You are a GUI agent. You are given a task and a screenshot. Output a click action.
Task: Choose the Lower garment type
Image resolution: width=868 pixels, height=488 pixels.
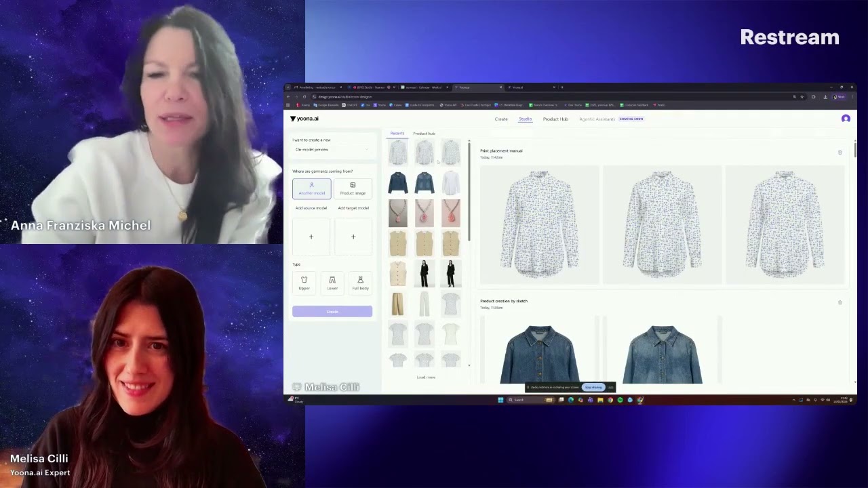(x=332, y=283)
